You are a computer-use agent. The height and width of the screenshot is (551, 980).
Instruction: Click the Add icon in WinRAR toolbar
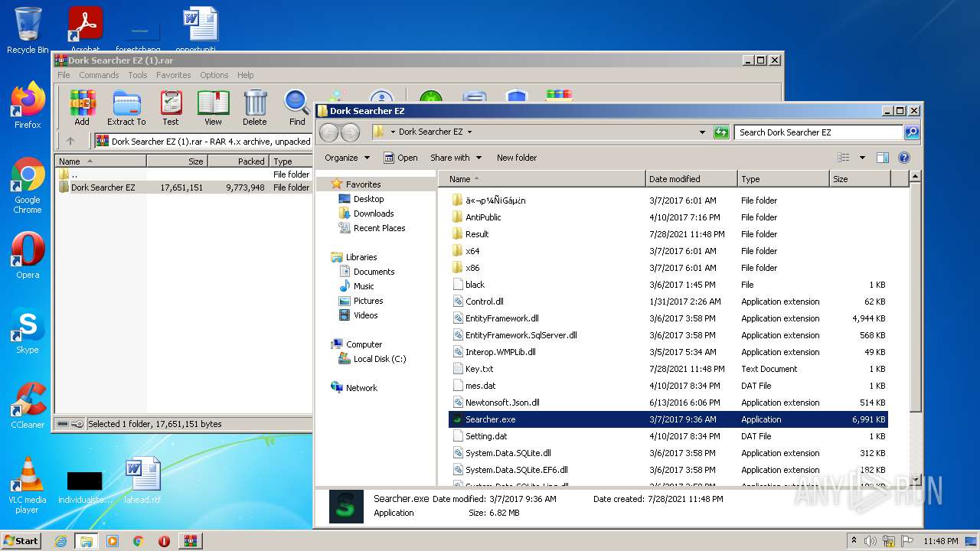coord(82,108)
